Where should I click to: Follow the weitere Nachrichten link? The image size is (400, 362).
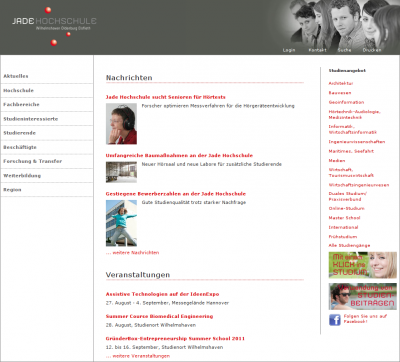coord(132,253)
